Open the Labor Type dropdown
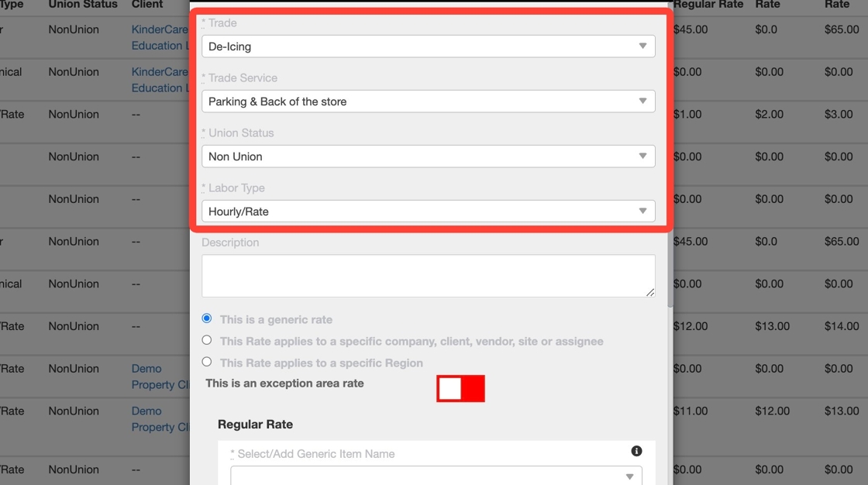The image size is (868, 485). click(428, 212)
